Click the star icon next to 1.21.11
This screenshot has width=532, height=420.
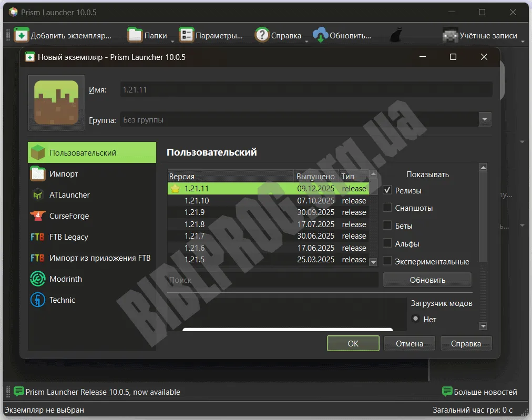click(x=175, y=188)
